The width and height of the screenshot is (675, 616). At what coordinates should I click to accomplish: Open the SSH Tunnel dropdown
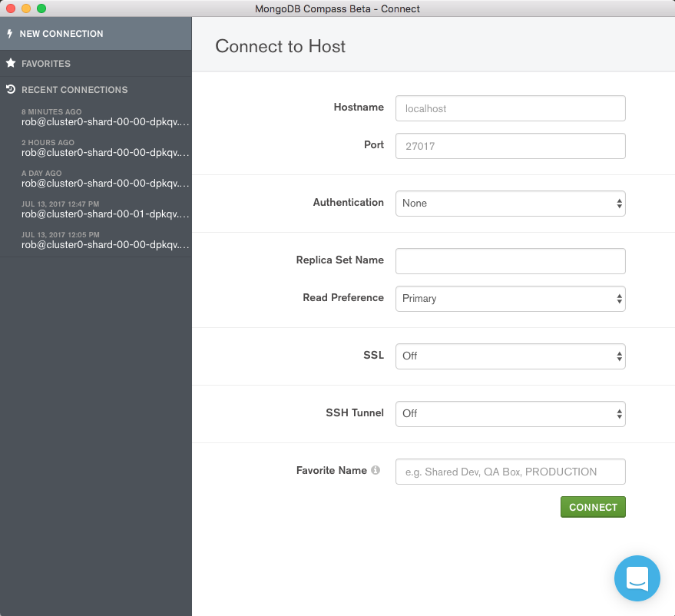click(x=510, y=413)
